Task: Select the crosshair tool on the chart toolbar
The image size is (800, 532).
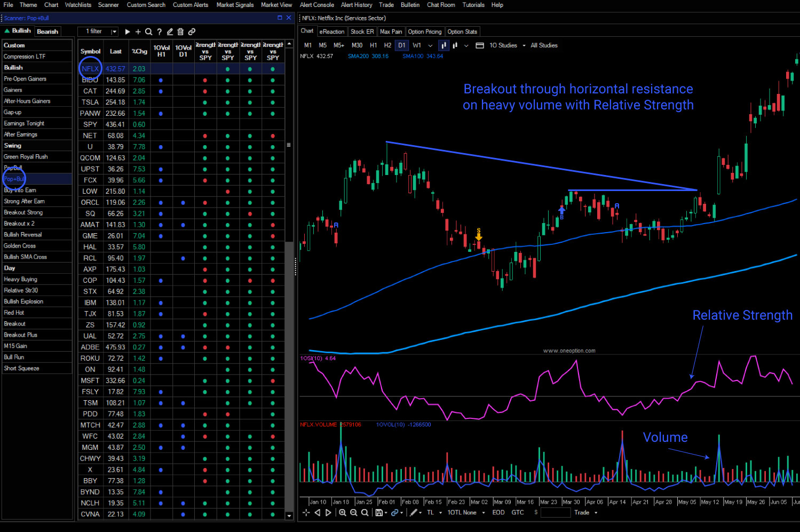Action: 306,512
